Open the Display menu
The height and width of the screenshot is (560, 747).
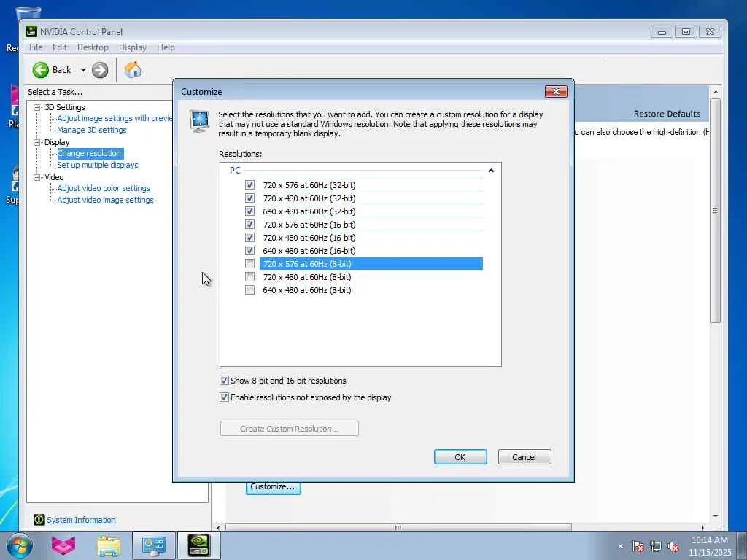coord(133,47)
